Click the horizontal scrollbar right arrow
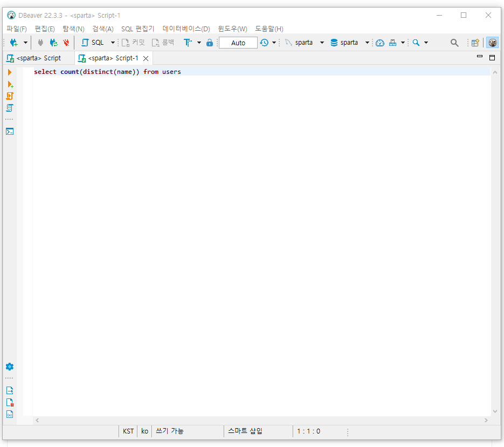504x447 pixels. 486,420
